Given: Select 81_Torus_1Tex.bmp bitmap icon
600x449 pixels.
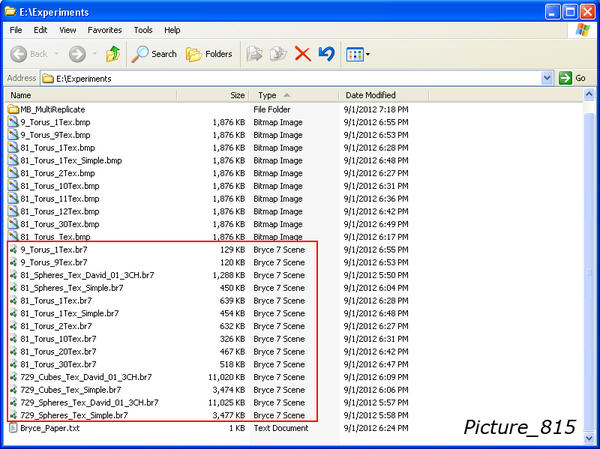Looking at the screenshot, I should 13,147.
